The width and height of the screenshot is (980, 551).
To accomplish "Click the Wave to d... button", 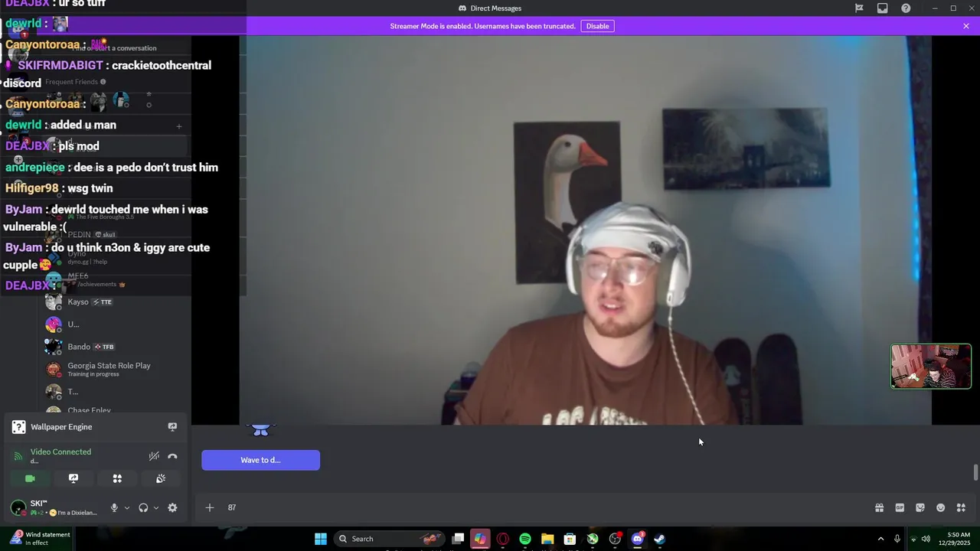I will tap(260, 460).
